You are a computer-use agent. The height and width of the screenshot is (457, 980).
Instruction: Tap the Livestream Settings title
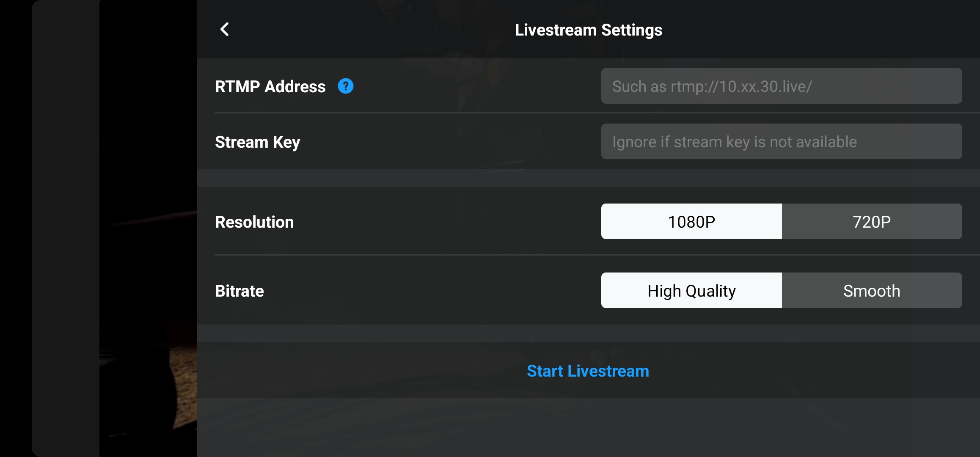pos(588,30)
